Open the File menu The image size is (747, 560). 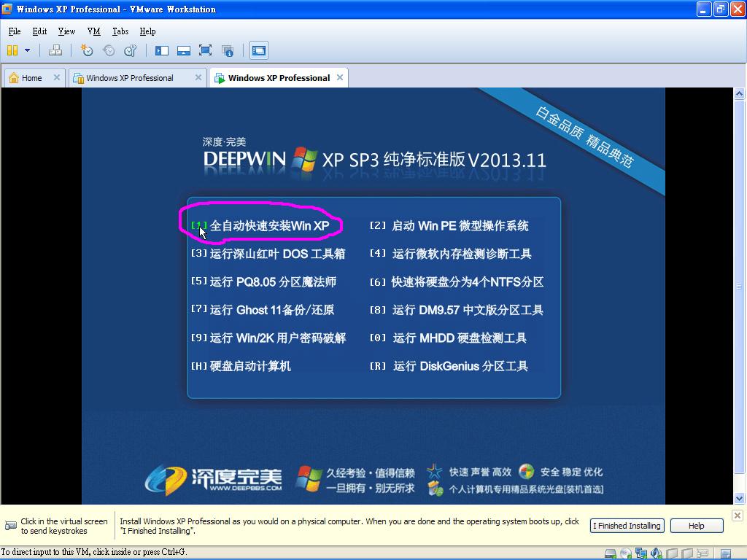tap(15, 31)
